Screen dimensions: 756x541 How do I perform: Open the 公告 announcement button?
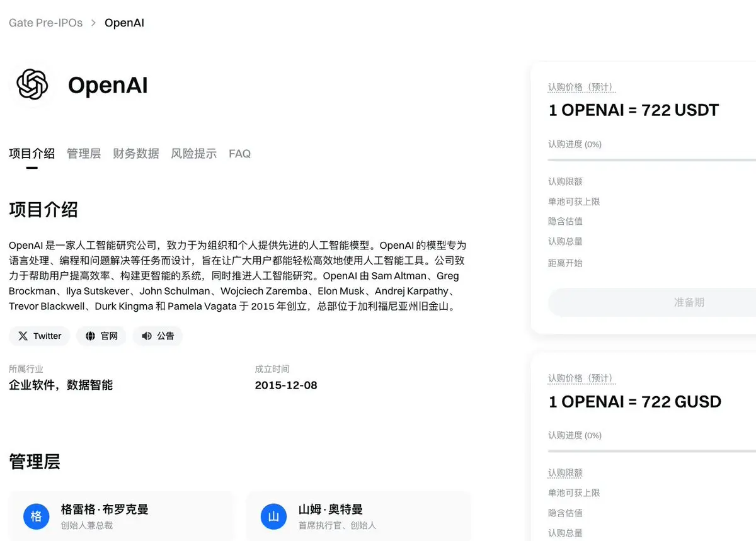pyautogui.click(x=157, y=336)
